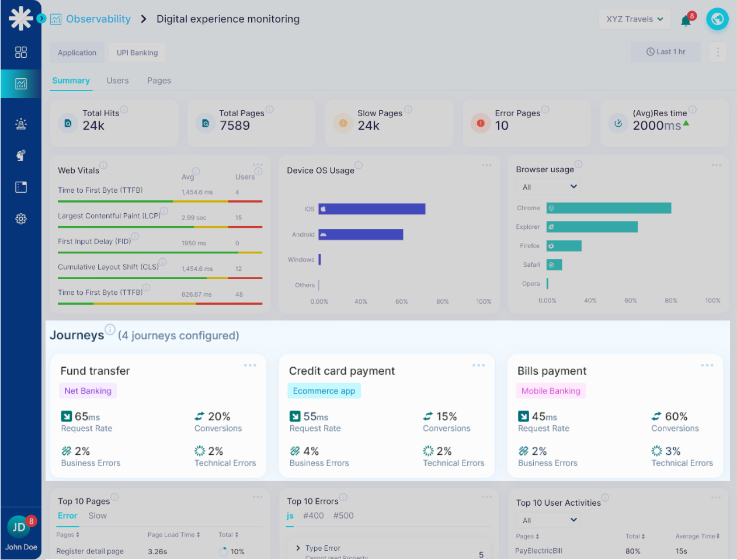Select the Pages tab
The width and height of the screenshot is (737, 560).
(159, 81)
